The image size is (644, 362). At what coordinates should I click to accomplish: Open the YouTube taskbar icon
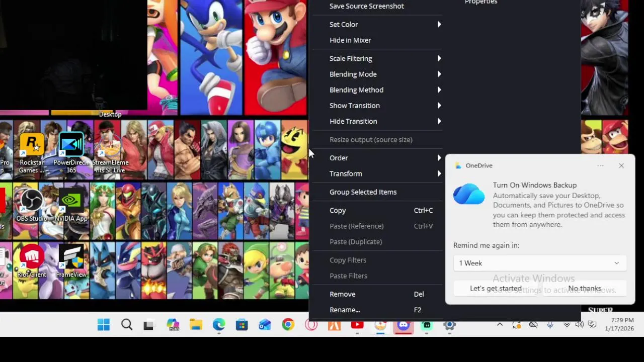[357, 325]
